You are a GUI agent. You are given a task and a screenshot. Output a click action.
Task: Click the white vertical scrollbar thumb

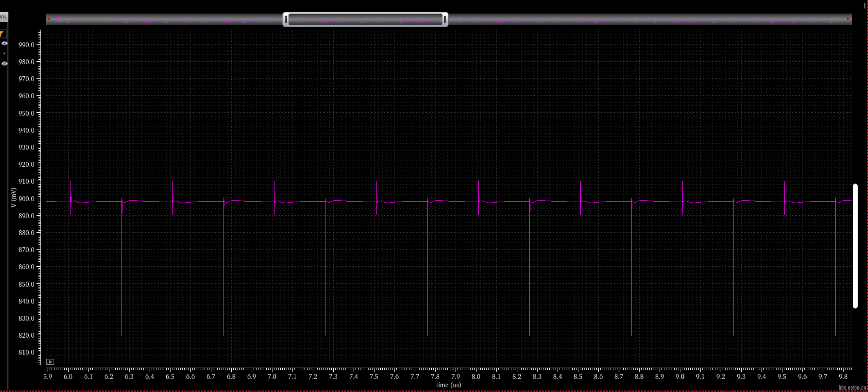(x=855, y=246)
